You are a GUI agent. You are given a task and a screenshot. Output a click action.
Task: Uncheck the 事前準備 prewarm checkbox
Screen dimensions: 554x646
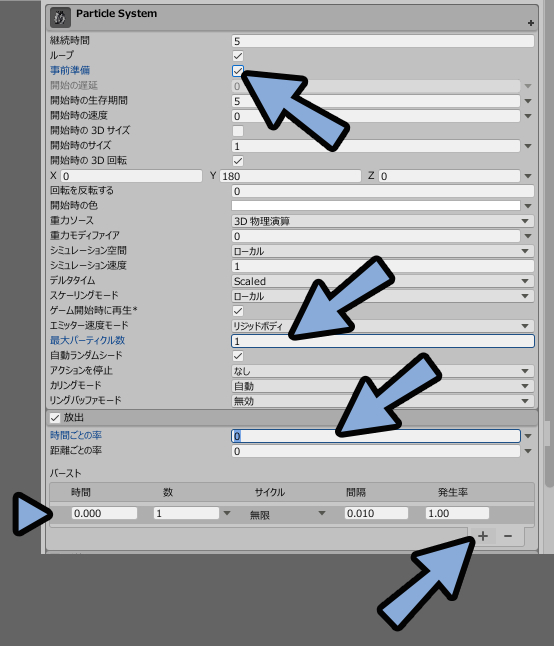point(238,71)
